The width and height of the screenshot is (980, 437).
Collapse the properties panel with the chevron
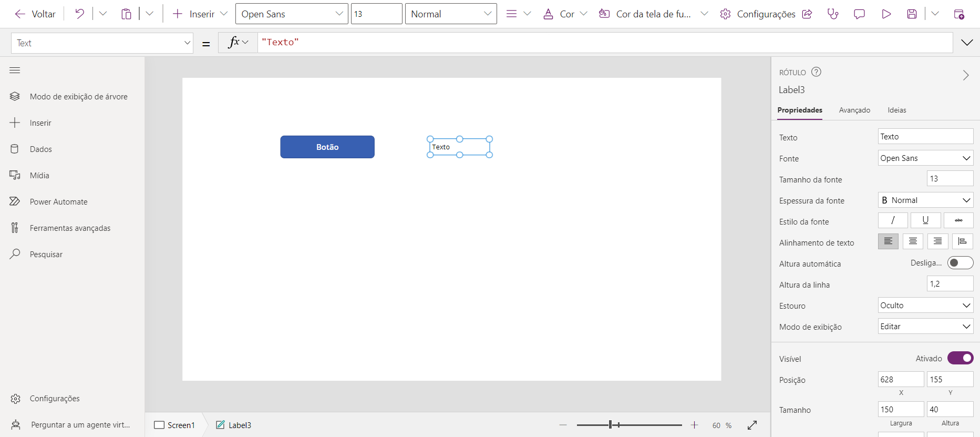[966, 75]
